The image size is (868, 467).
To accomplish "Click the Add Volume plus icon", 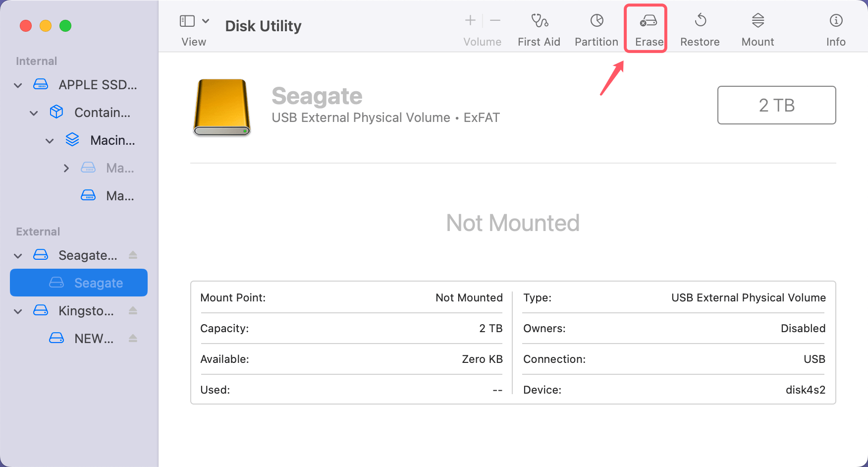I will click(x=469, y=20).
